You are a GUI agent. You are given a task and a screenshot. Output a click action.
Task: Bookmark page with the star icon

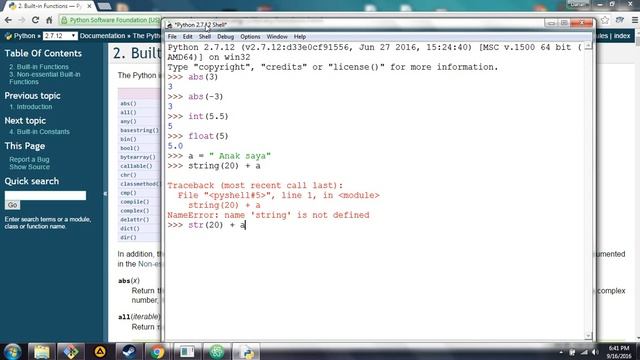(604, 20)
